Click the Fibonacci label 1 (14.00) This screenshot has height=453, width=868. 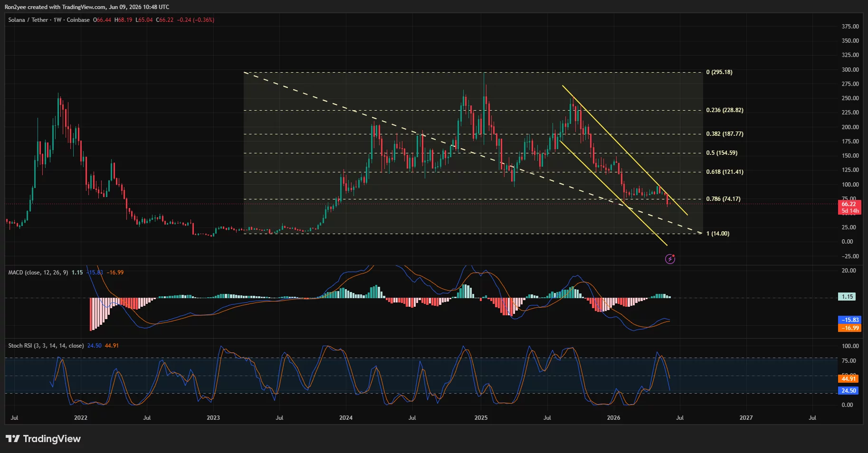coord(718,234)
